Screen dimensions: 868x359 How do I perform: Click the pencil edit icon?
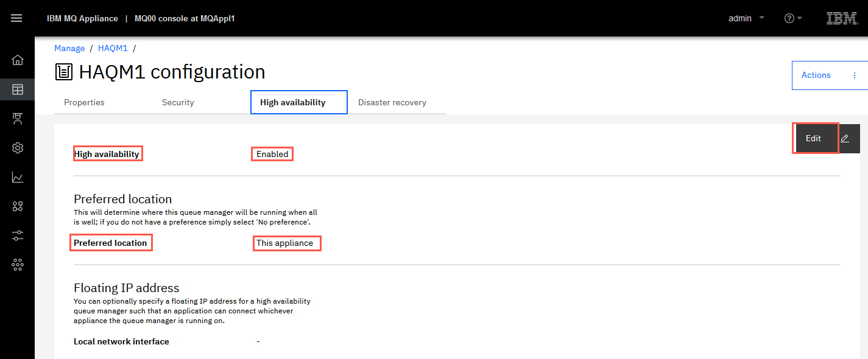(845, 139)
